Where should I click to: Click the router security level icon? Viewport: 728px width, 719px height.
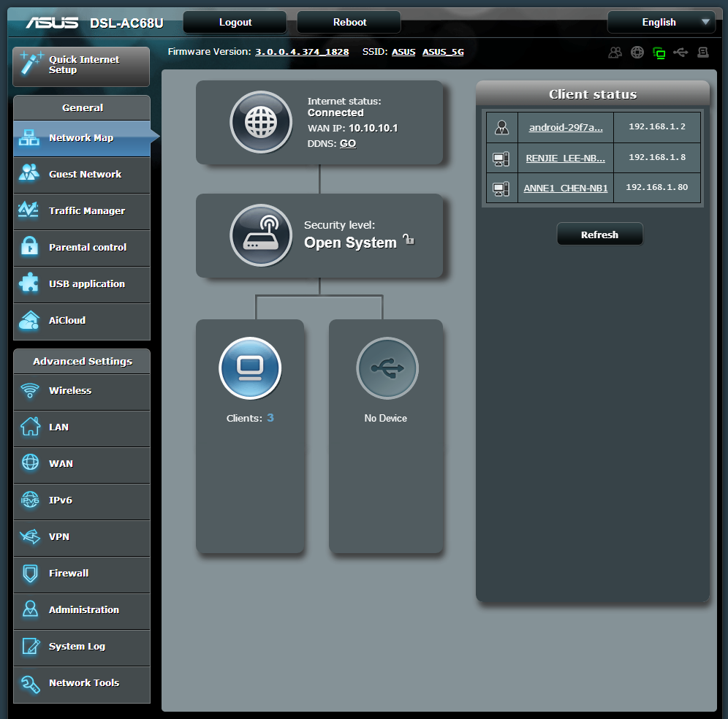[x=261, y=235]
